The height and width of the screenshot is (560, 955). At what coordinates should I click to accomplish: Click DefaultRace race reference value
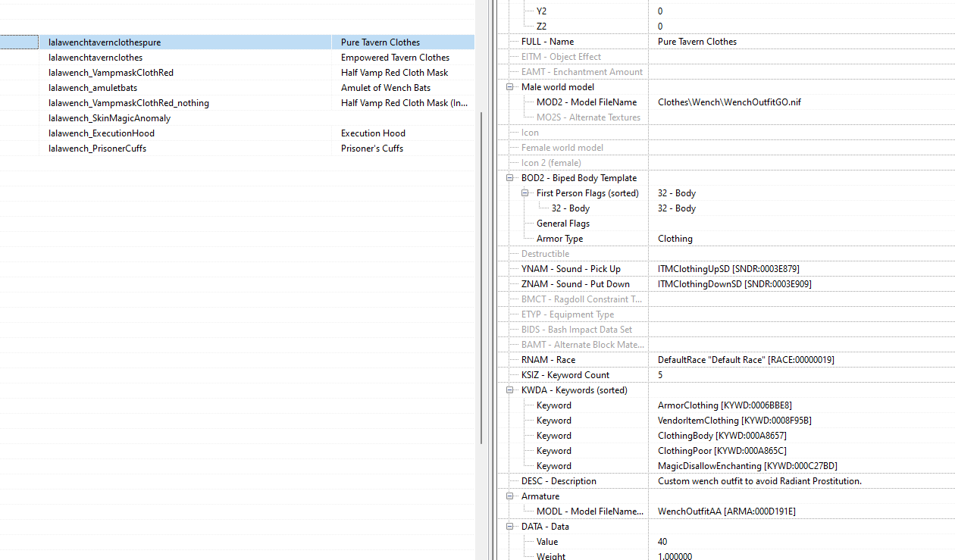[x=746, y=360]
